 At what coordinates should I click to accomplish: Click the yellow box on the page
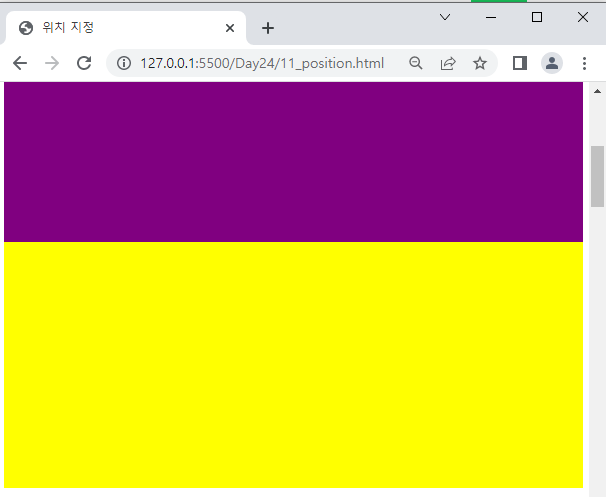click(x=293, y=365)
